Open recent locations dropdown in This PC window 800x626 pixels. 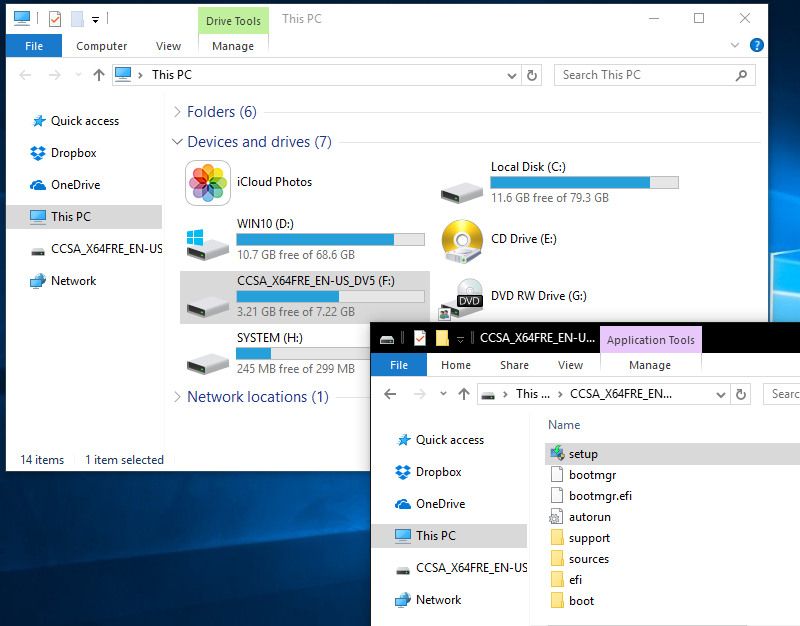coord(78,76)
